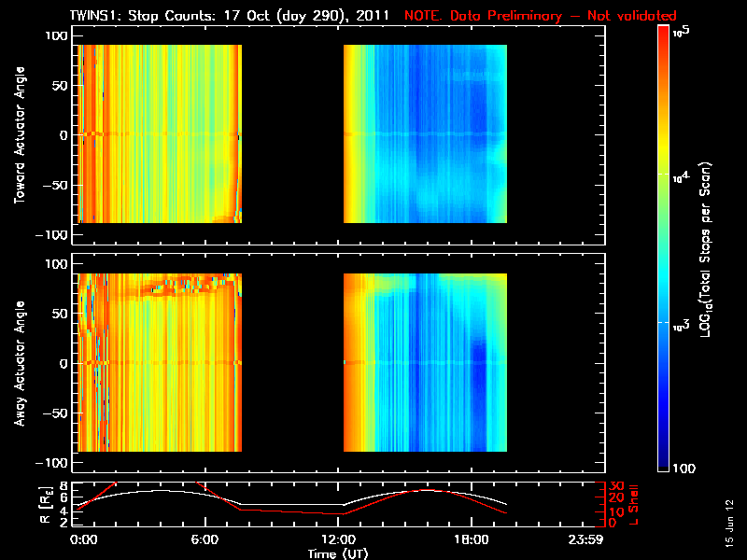
Task: Click the colorbar's '10^3' tick label
Action: point(682,326)
